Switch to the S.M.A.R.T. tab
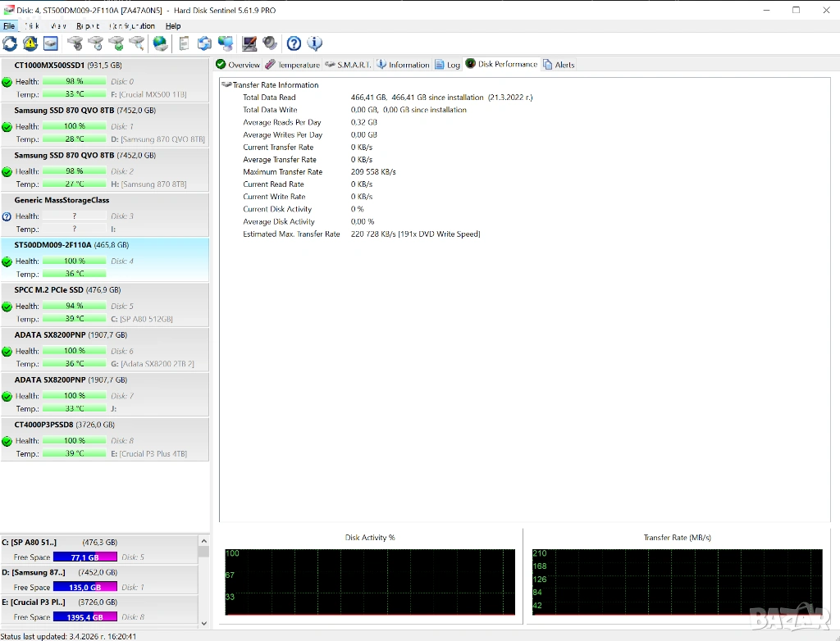840x641 pixels. tap(348, 65)
